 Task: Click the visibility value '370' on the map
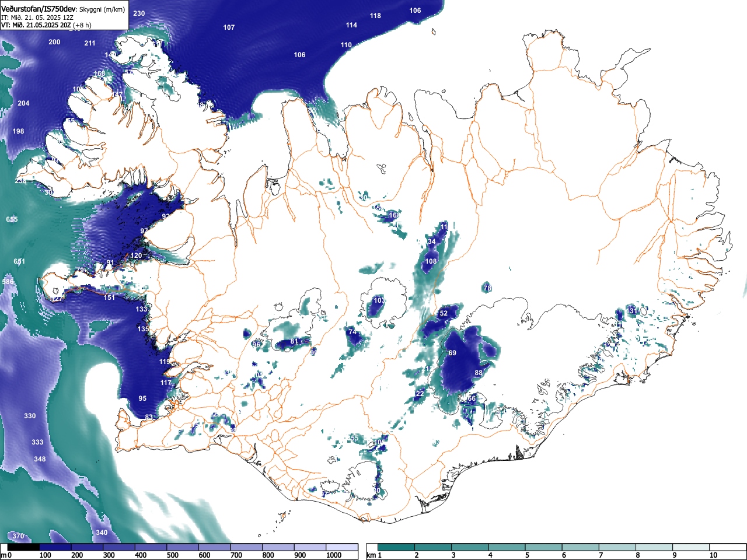coord(19,536)
